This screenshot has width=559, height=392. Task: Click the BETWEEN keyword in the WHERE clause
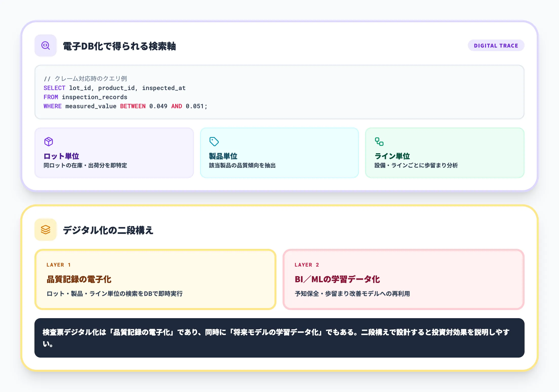[x=132, y=106]
